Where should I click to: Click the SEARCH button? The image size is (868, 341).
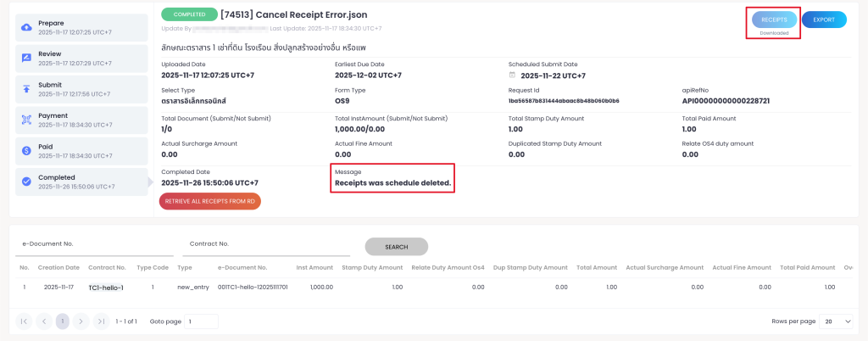click(x=397, y=247)
